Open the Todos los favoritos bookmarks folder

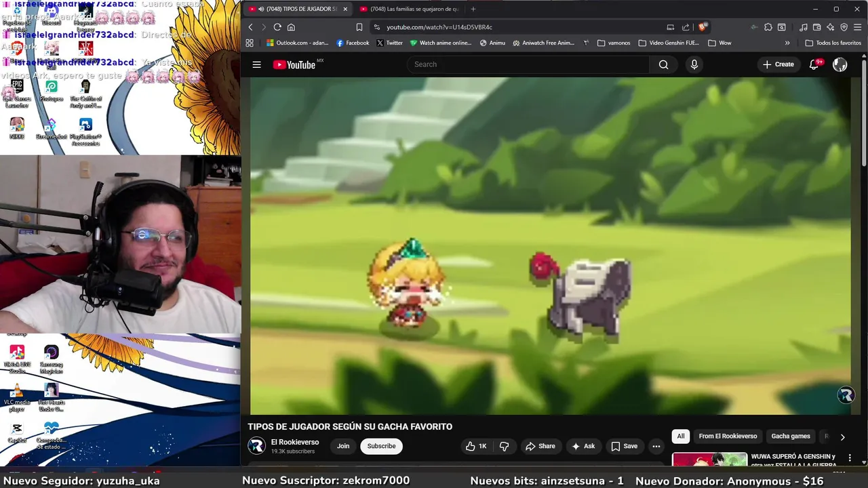click(x=833, y=43)
